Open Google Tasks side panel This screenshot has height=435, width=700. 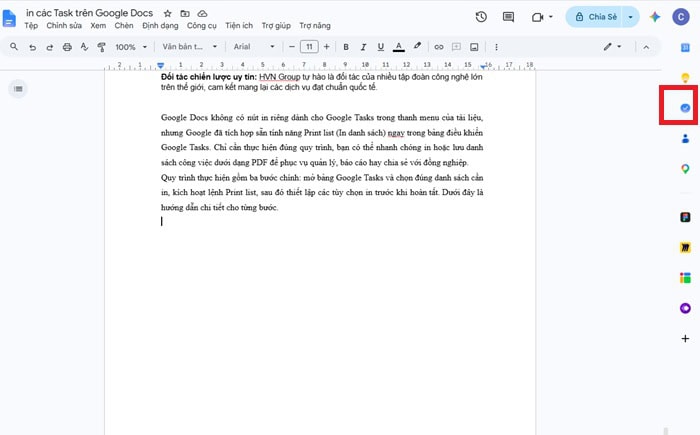click(685, 108)
